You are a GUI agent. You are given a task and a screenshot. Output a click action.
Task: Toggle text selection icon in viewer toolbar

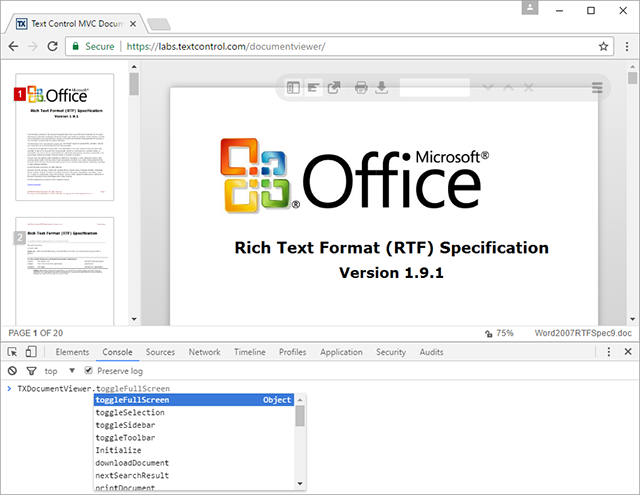pos(313,87)
